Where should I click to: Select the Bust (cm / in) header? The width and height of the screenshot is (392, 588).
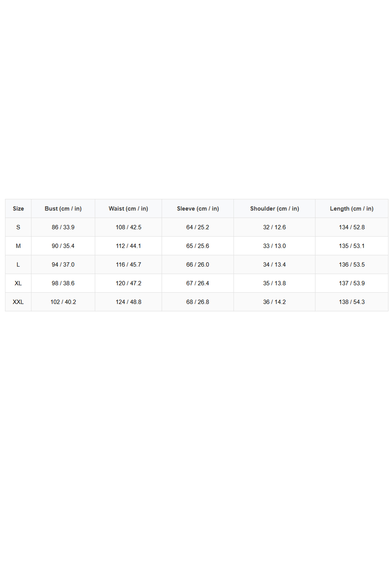[63, 209]
